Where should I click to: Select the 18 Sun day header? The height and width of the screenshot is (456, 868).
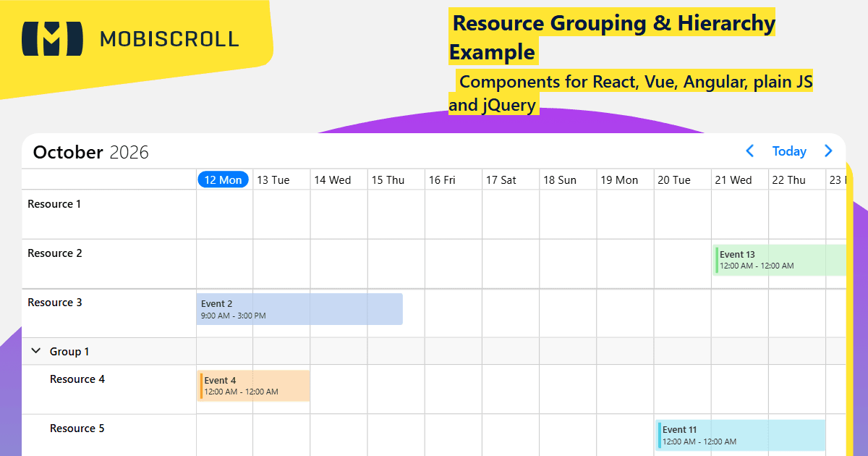560,180
